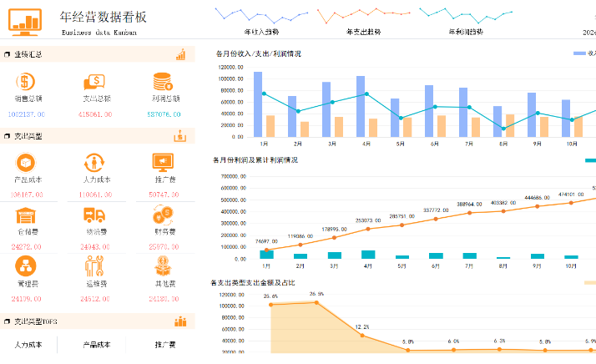Click the 物流费 truck icon

[94, 215]
